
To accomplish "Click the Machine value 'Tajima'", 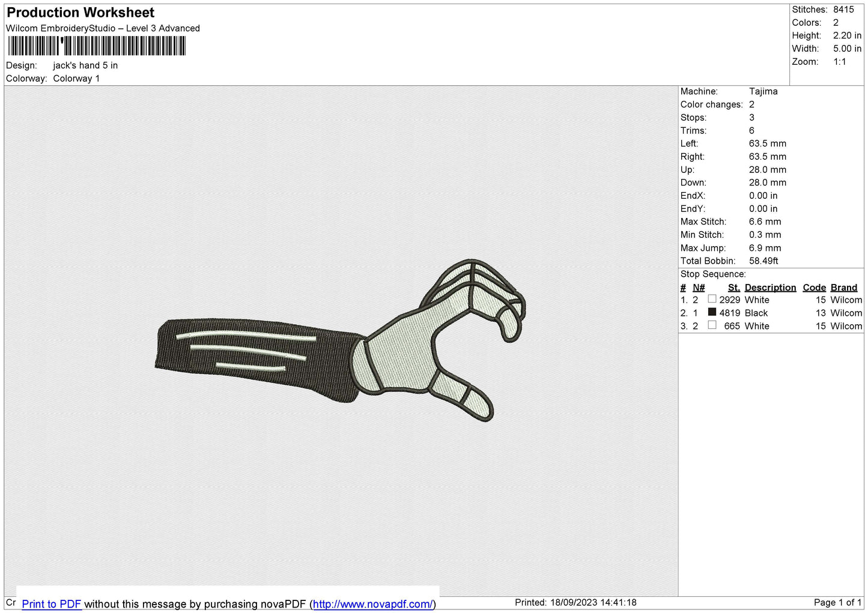I will [x=763, y=91].
